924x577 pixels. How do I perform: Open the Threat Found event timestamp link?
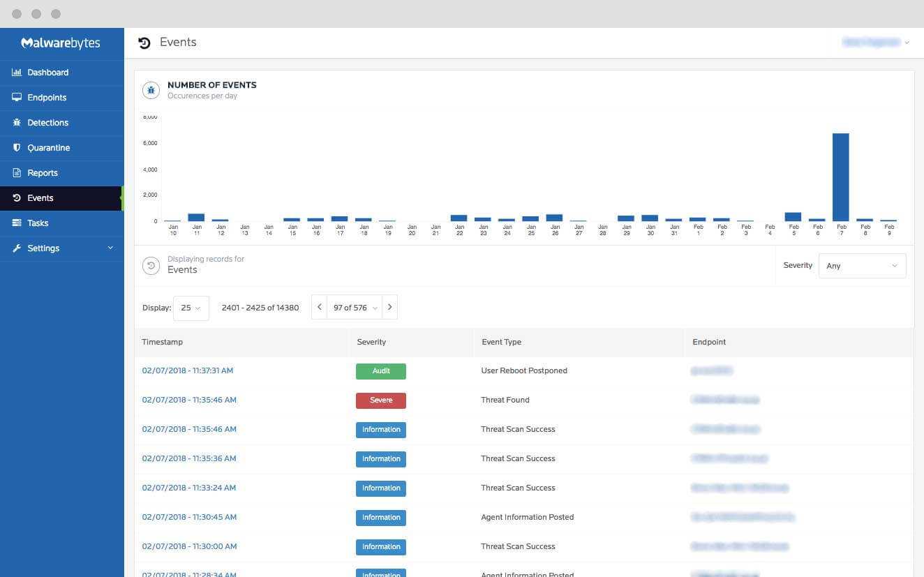pyautogui.click(x=189, y=400)
